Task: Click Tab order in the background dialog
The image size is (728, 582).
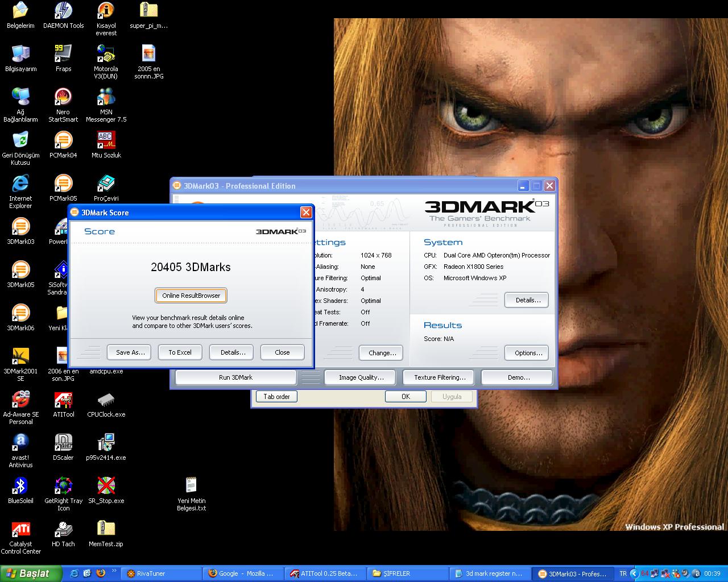Action: [x=276, y=397]
